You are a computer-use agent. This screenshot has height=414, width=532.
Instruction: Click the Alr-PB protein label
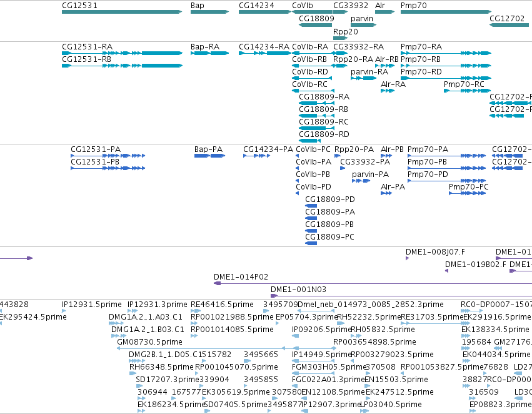(x=392, y=149)
